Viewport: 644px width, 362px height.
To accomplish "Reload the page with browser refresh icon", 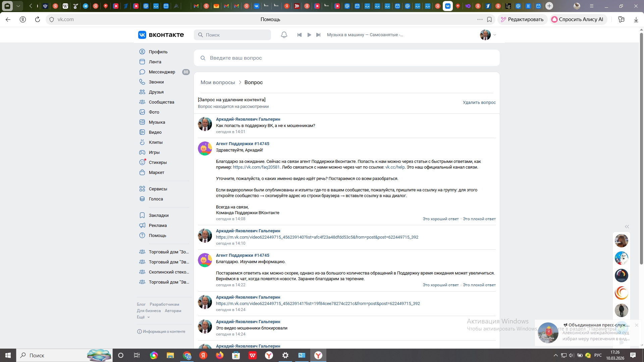I will (x=38, y=19).
